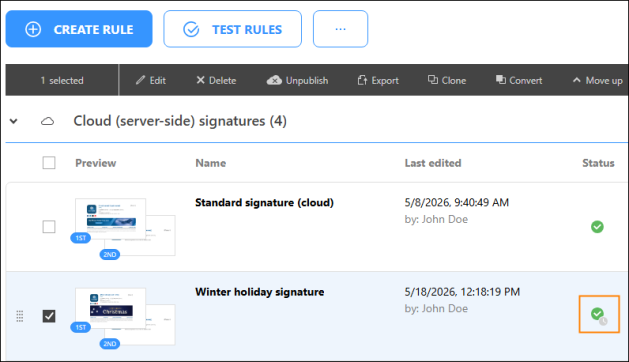Viewport: 629px width, 362px height.
Task: Convert the selected rule
Action: coord(519,80)
